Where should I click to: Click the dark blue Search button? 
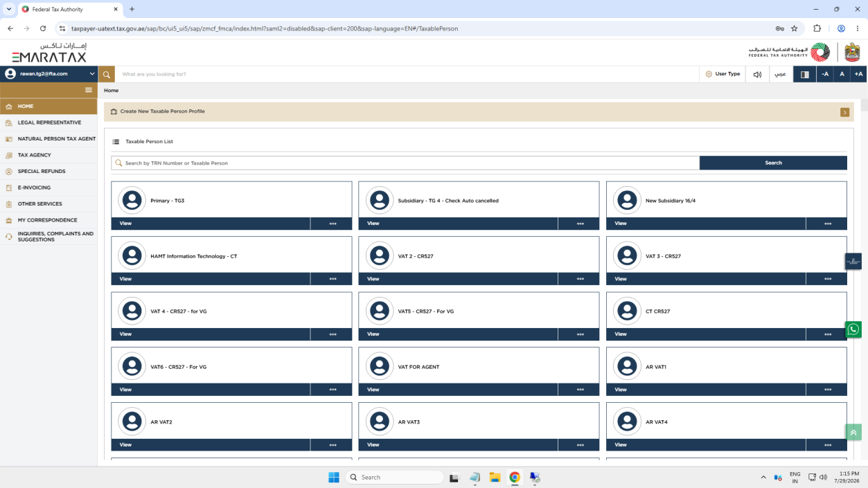[x=773, y=163]
